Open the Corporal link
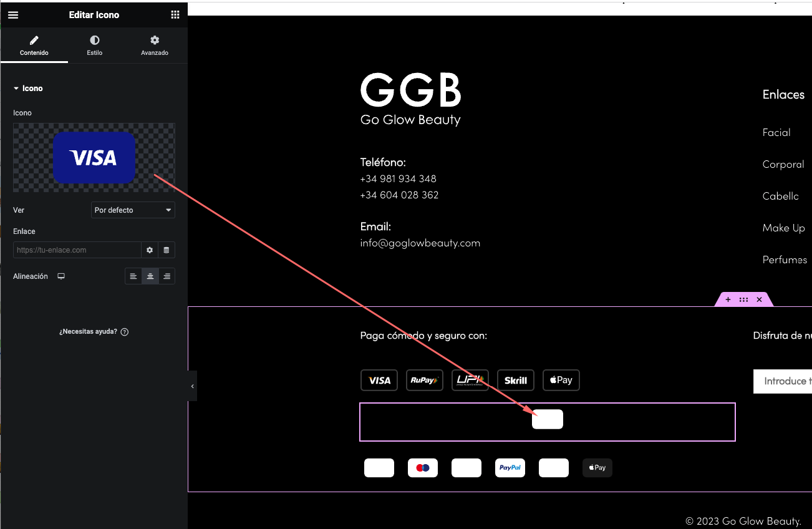 click(x=783, y=165)
